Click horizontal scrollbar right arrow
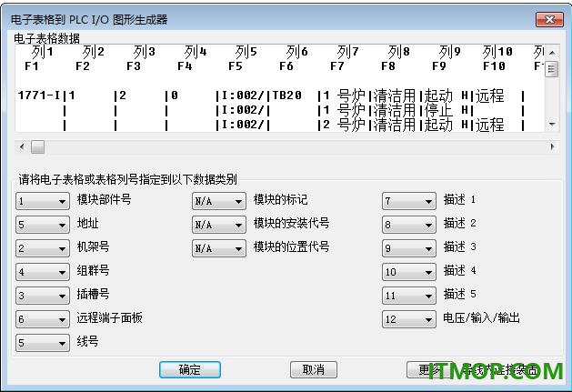572x392 pixels. click(552, 146)
